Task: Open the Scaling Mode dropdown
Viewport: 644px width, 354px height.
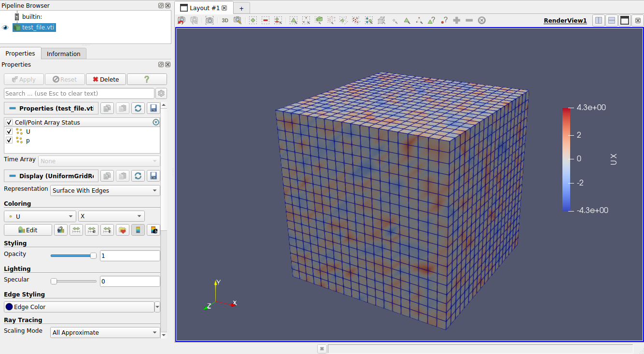Action: [x=105, y=332]
